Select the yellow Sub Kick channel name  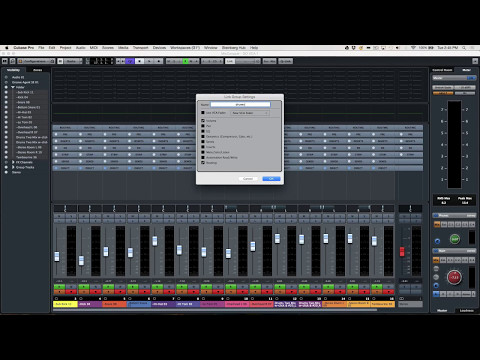(65, 304)
